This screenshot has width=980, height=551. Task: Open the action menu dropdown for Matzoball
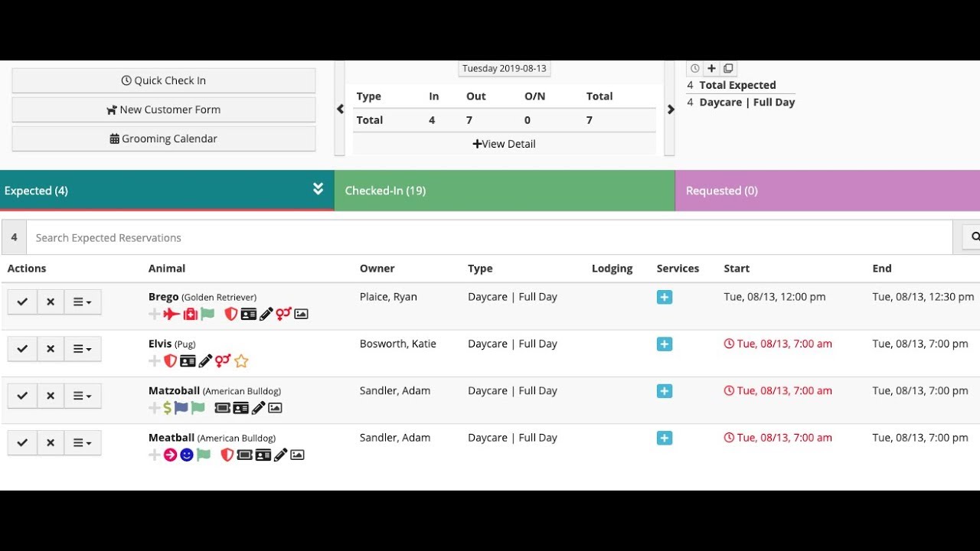(83, 396)
